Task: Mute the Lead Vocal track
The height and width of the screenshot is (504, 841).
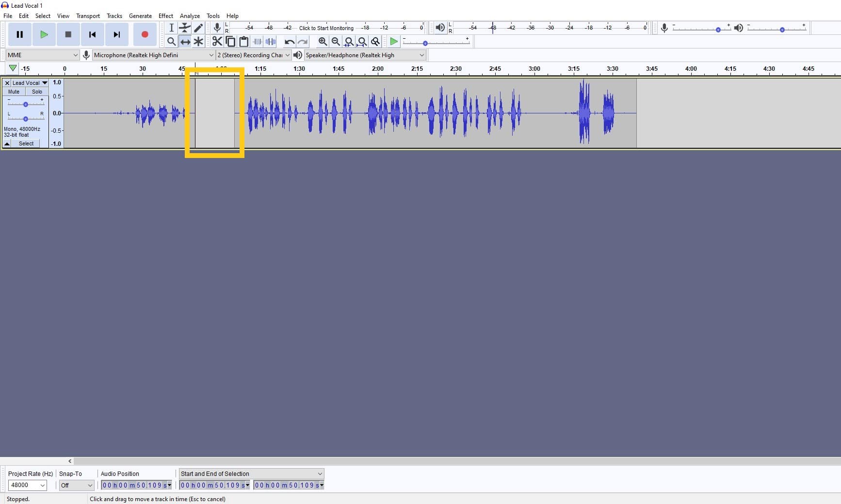Action: tap(13, 92)
